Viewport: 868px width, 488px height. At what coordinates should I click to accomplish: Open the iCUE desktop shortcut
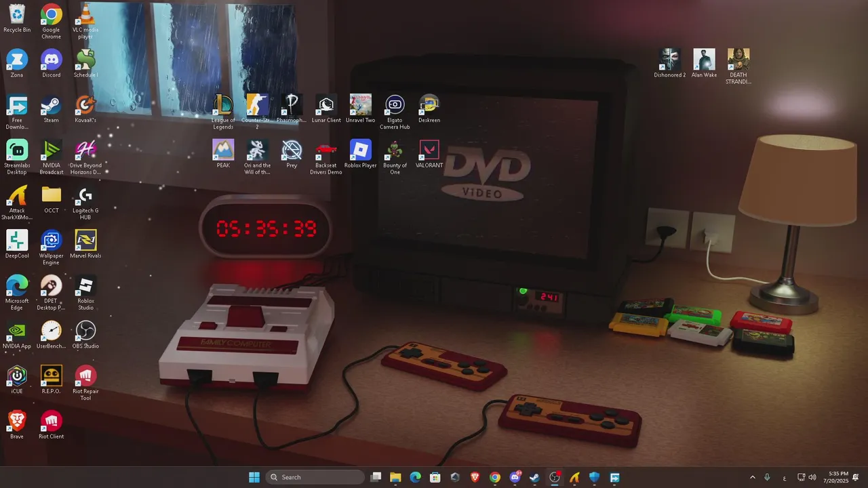pyautogui.click(x=17, y=380)
